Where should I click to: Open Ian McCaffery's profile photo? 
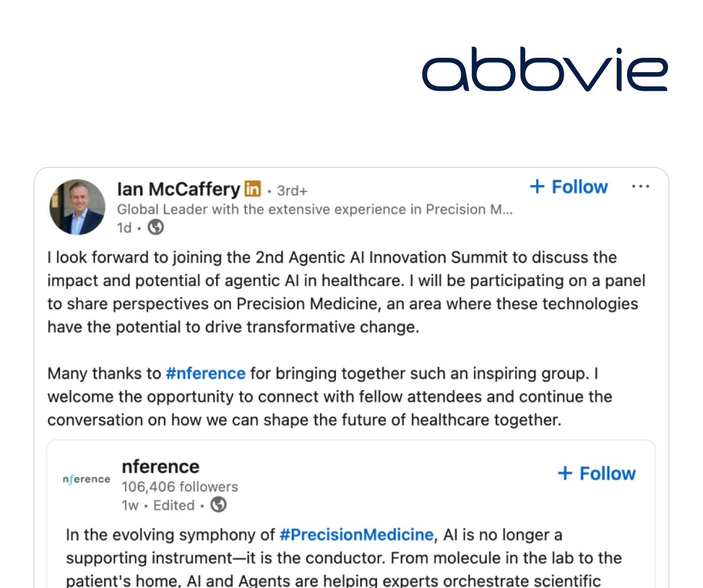[x=77, y=207]
